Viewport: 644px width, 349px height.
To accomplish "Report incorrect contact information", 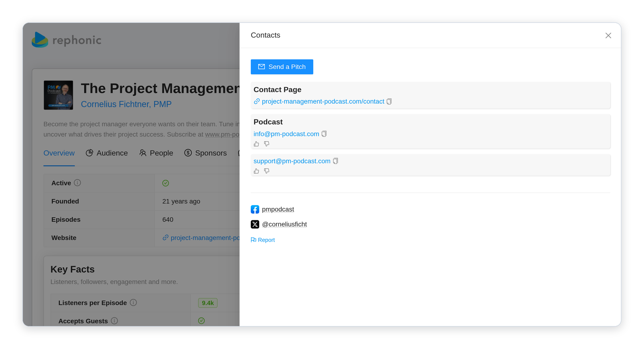I will tap(263, 240).
